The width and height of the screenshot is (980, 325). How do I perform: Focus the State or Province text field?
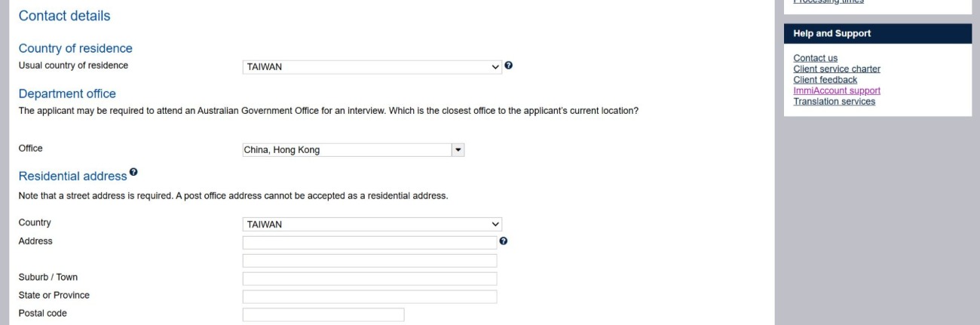(369, 297)
